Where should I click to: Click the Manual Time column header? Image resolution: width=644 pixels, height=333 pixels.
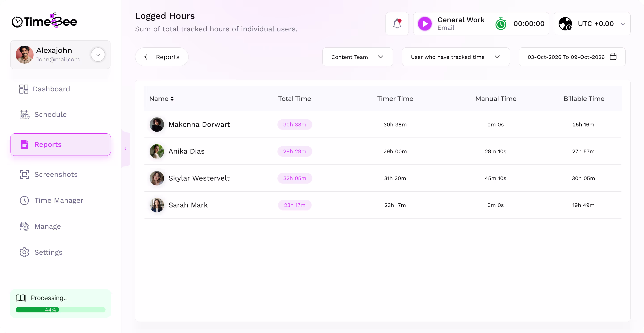click(x=496, y=99)
